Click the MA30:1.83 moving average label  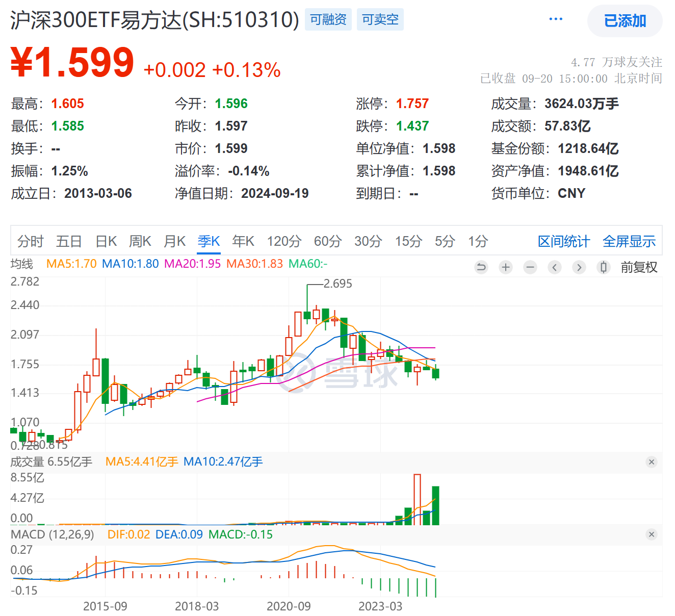tap(255, 264)
